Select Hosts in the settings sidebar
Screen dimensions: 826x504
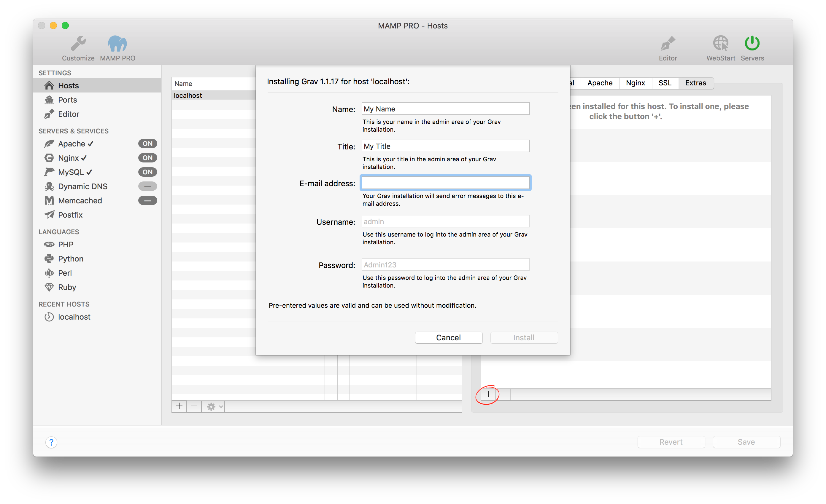[x=97, y=85]
